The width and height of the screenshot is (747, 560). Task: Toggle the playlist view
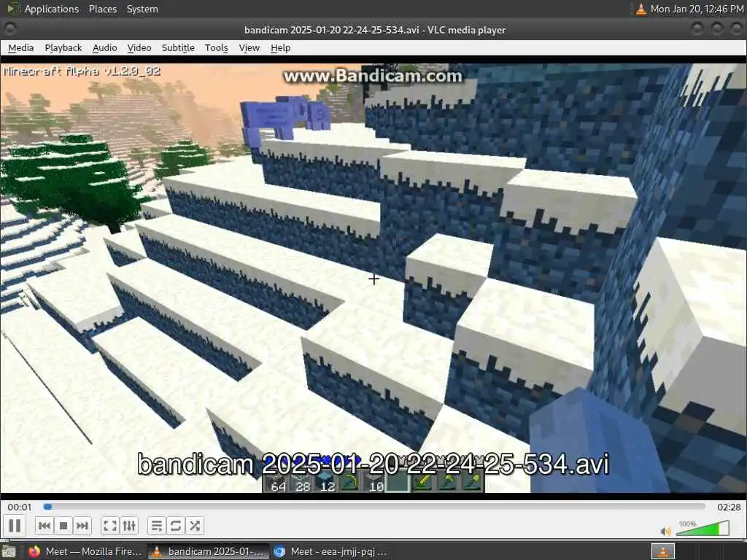click(156, 526)
